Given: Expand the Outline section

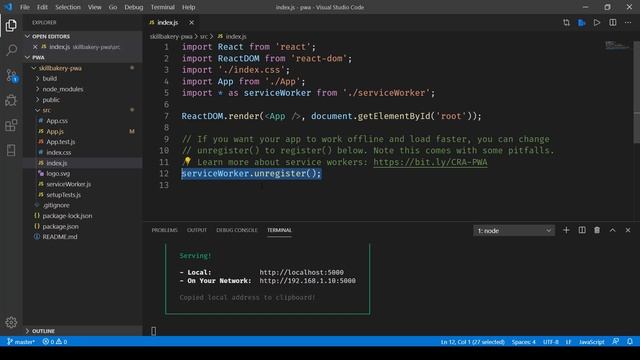Looking at the screenshot, I should tap(28, 331).
